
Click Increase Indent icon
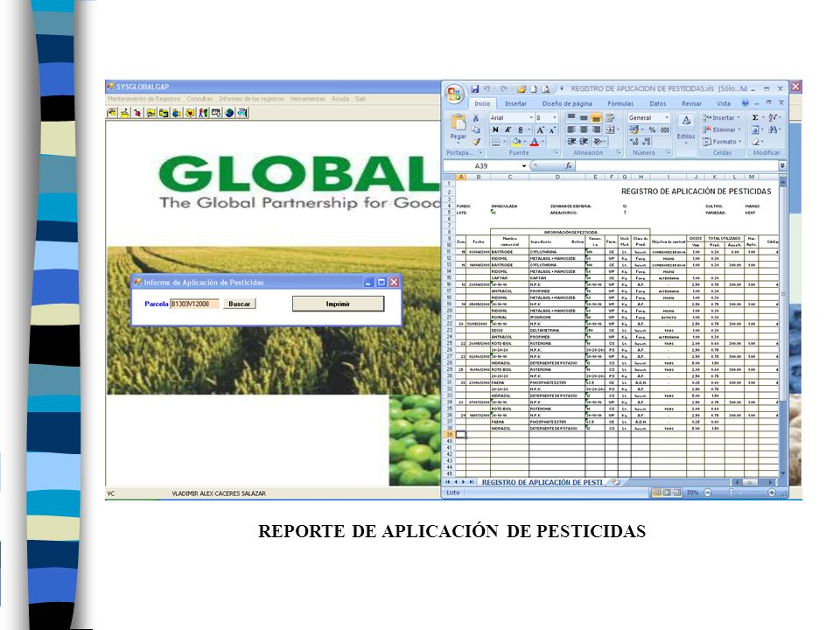coord(584,142)
